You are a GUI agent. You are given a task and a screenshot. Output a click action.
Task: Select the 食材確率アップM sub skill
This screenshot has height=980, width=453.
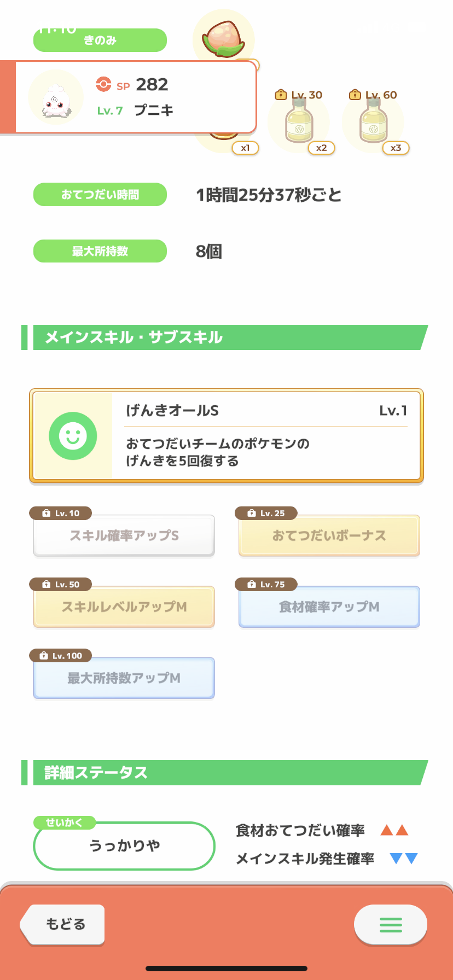tap(329, 606)
